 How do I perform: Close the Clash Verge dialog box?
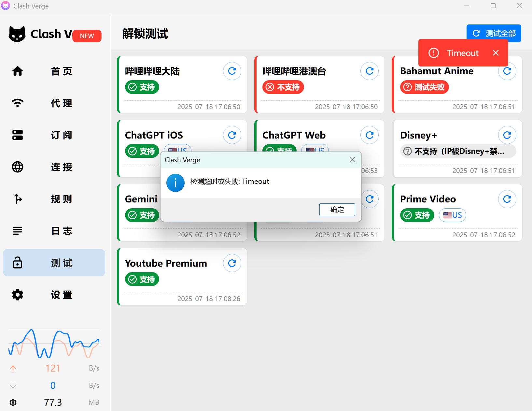tap(352, 160)
